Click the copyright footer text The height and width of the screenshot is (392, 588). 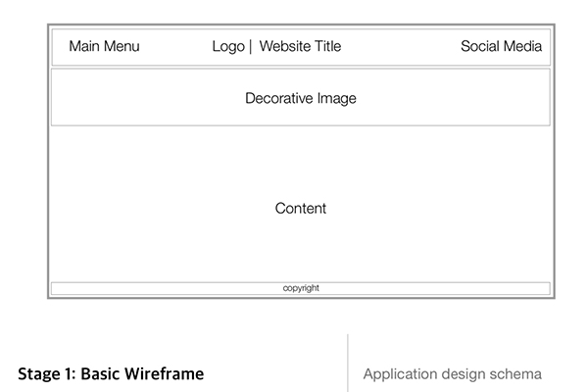pos(301,288)
